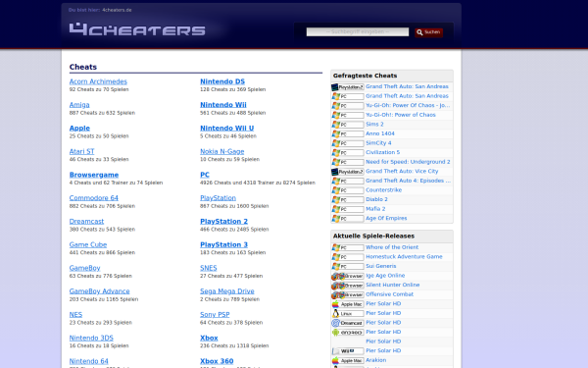Viewport: 588px width, 368px height.
Task: Open the Nintendo Wii U category
Action: [x=227, y=128]
